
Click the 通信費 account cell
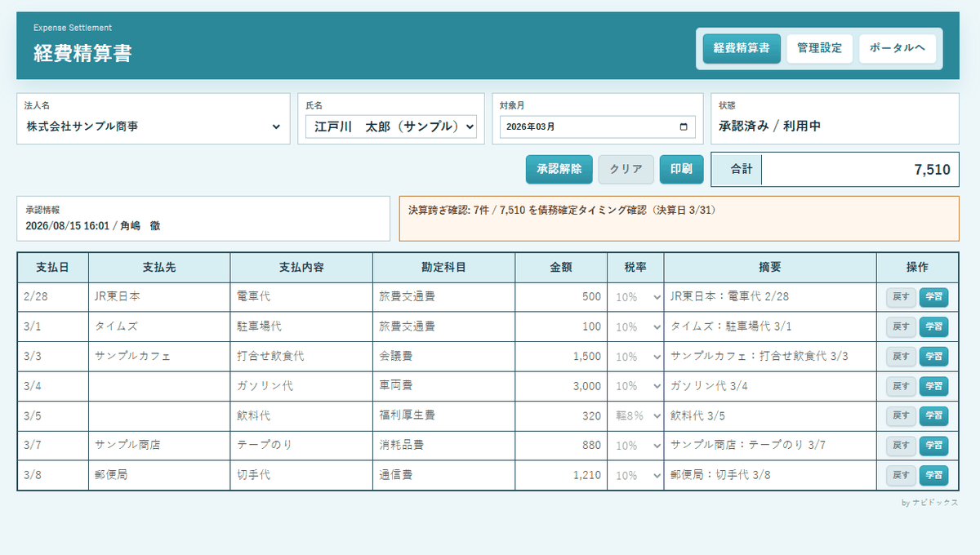443,475
